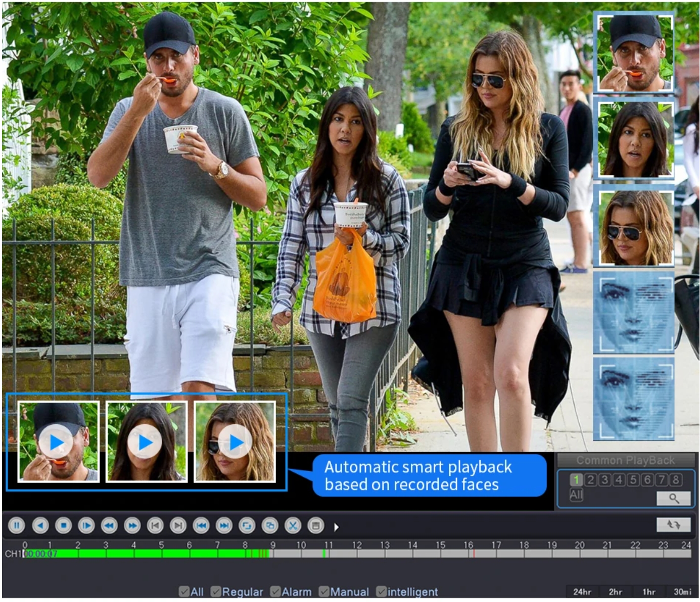
Task: Toggle the intelligent recording checkbox
Action: point(381,591)
